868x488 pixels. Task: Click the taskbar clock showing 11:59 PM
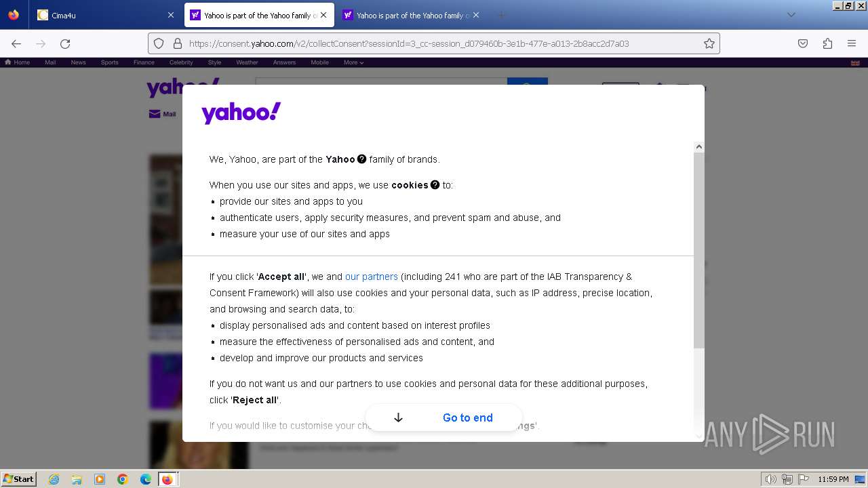tap(833, 479)
